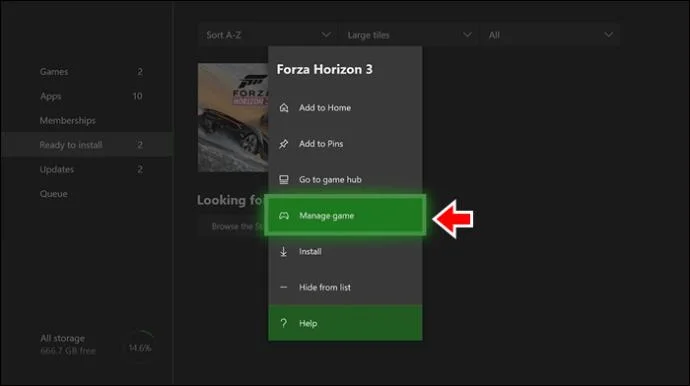
Task: Click the pin icon beside Add to Pins
Action: click(x=284, y=144)
